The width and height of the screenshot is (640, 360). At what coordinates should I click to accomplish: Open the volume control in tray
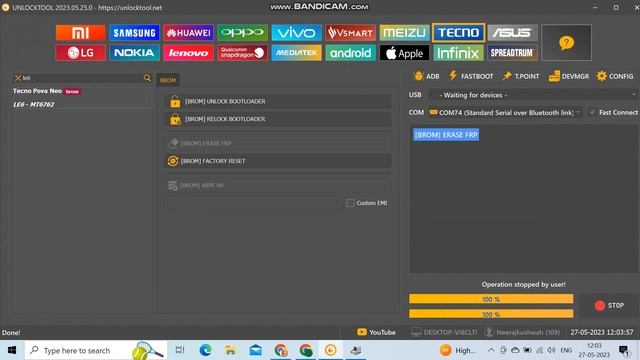point(551,350)
